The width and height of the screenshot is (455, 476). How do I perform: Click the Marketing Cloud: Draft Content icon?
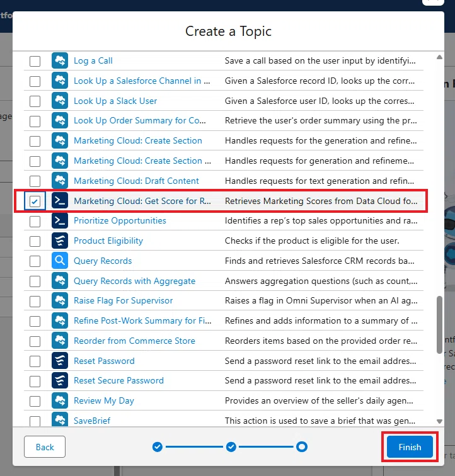pyautogui.click(x=60, y=181)
